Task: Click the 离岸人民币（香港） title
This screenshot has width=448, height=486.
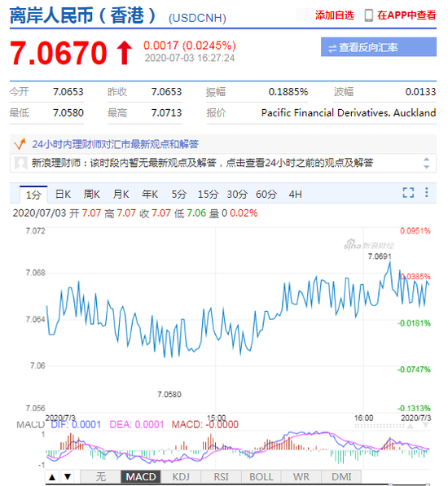Action: pyautogui.click(x=82, y=15)
